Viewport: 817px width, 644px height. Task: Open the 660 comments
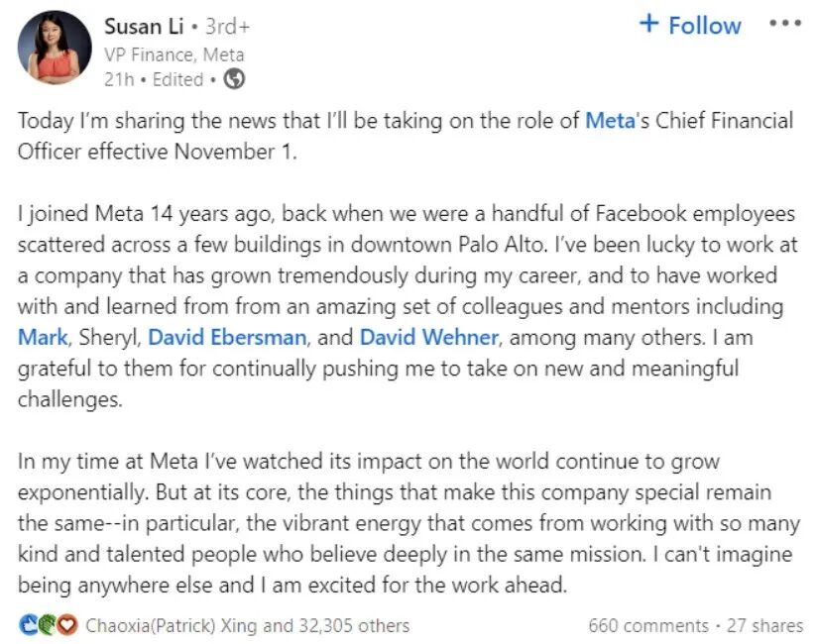point(648,625)
